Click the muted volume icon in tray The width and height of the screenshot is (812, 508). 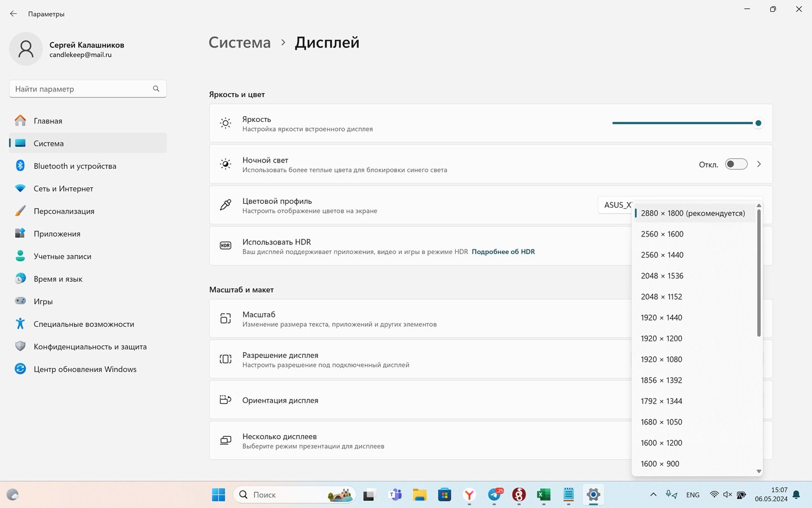point(727,494)
